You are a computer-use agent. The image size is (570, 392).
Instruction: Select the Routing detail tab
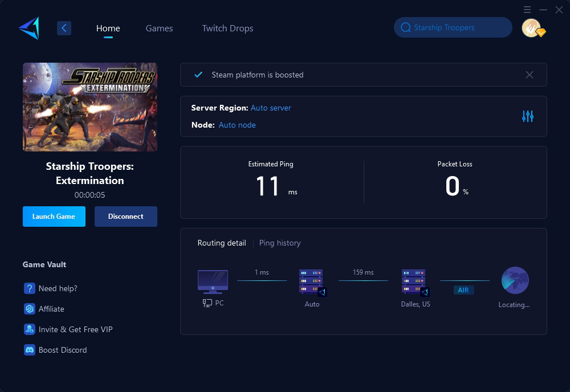(x=222, y=243)
